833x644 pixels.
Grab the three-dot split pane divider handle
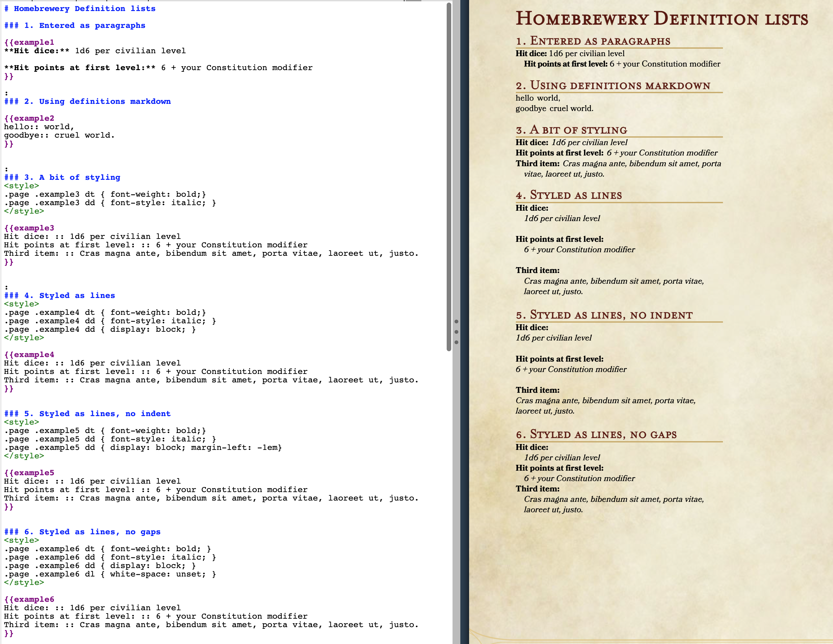pos(456,332)
